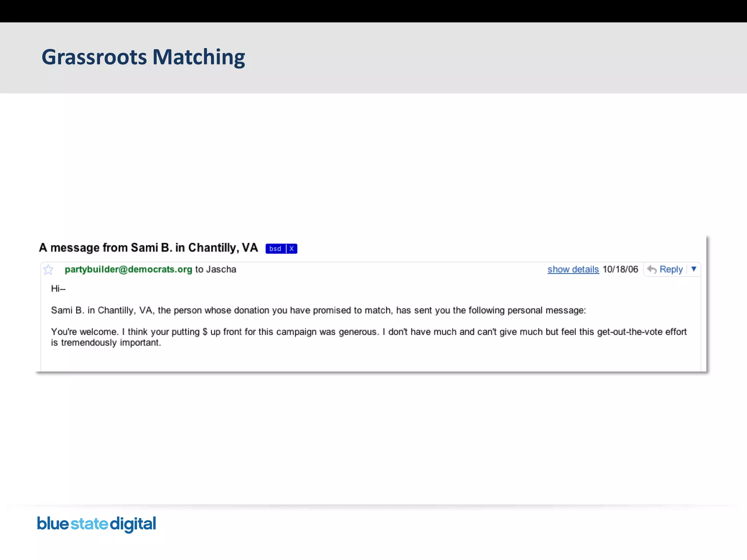Viewport: 747px width, 560px height.
Task: Remove the bsd label with X
Action: [291, 249]
